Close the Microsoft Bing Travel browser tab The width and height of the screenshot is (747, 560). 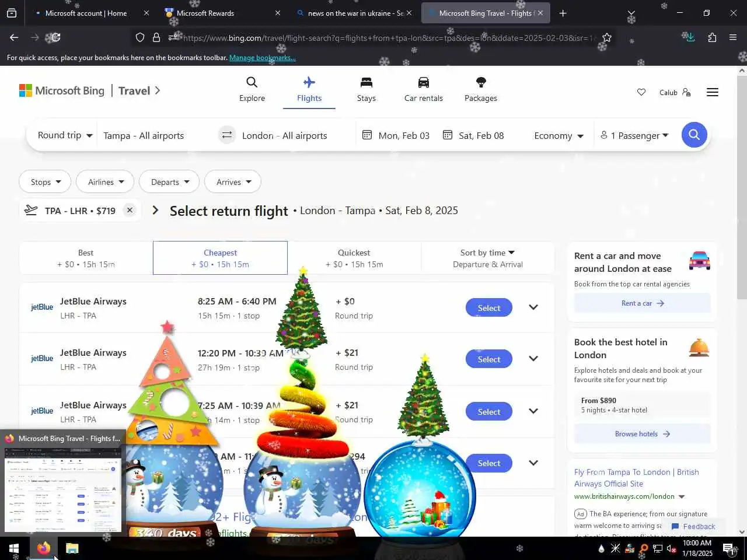540,13
